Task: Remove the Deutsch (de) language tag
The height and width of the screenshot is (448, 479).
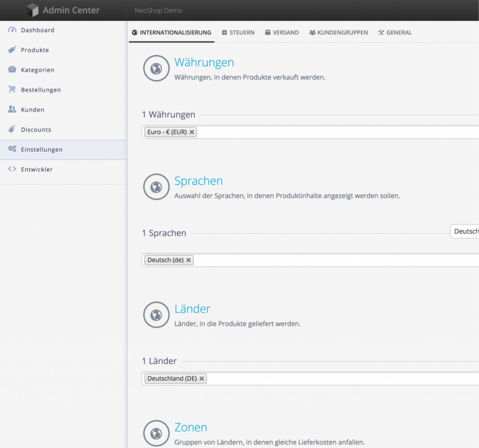Action: click(189, 260)
